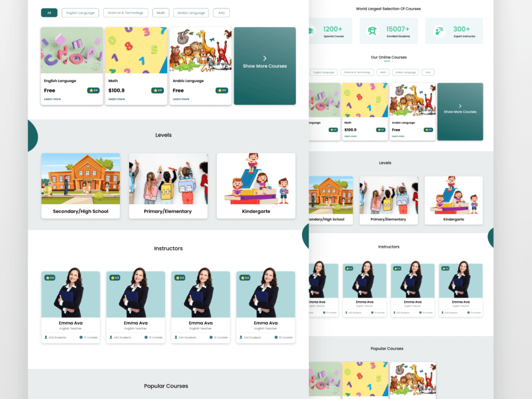Click 'World Largest Selection Of Courses' heading
The width and height of the screenshot is (532, 399).
pyautogui.click(x=388, y=9)
